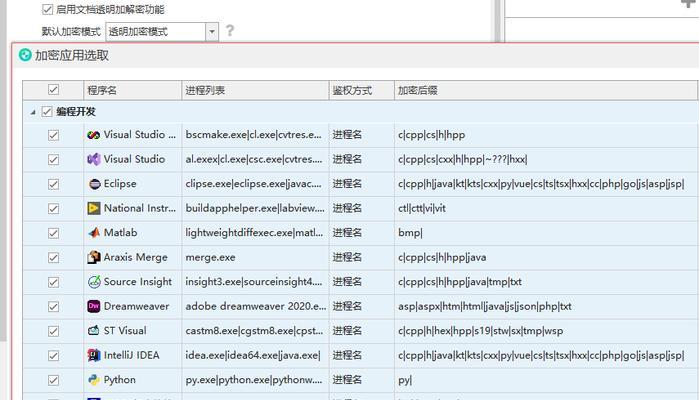Screen dimensions: 699x400
Task: Select 'insight3.exe|sourceinsight4...' process cell
Action: tap(254, 282)
